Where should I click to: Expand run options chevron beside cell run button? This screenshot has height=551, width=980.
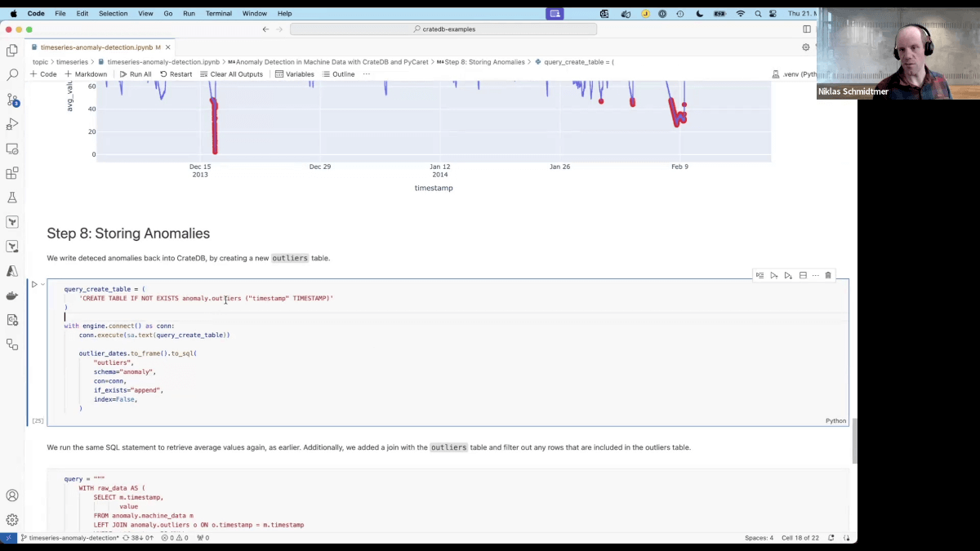tap(43, 285)
